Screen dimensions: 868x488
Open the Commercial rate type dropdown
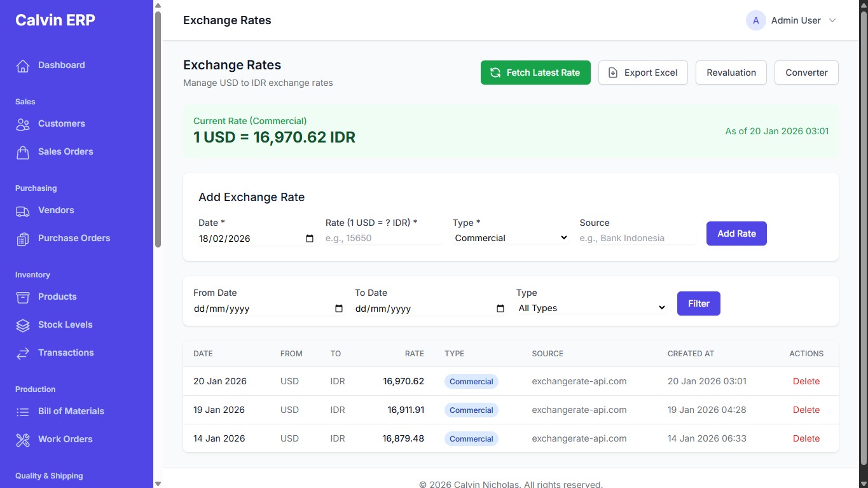pyautogui.click(x=511, y=238)
